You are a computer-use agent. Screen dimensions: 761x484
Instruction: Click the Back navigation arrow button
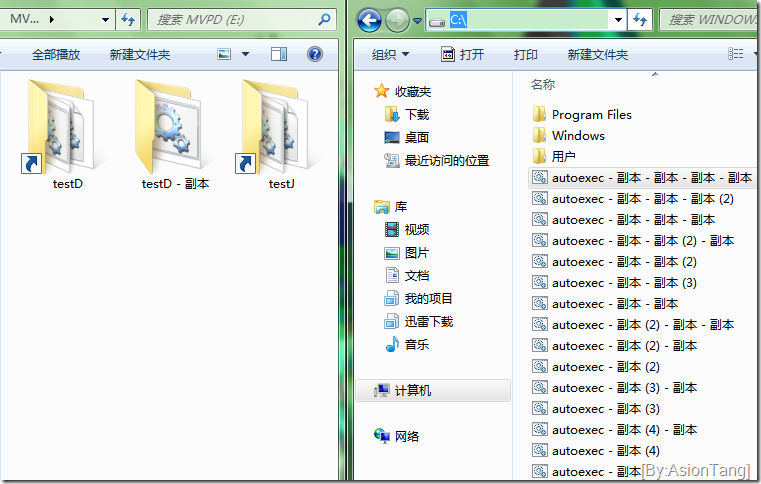coord(368,19)
